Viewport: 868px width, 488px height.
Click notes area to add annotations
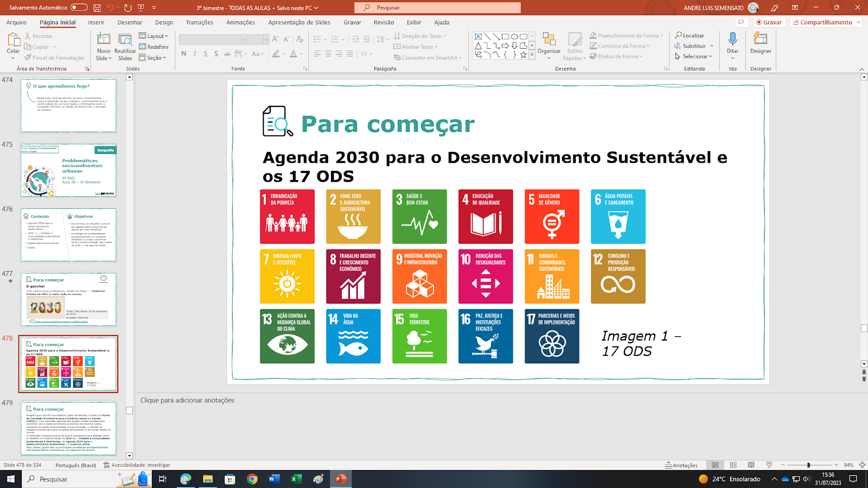pyautogui.click(x=187, y=400)
